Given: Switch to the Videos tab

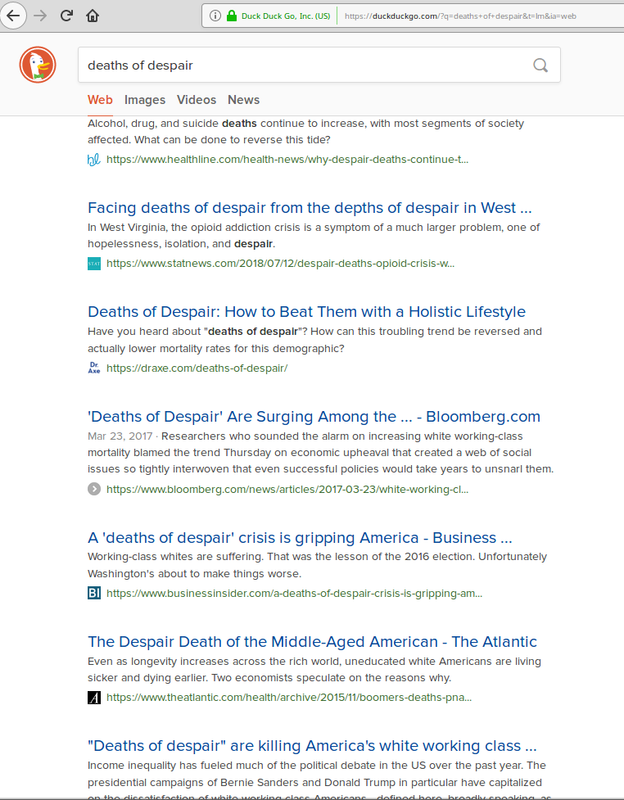Looking at the screenshot, I should tap(196, 100).
